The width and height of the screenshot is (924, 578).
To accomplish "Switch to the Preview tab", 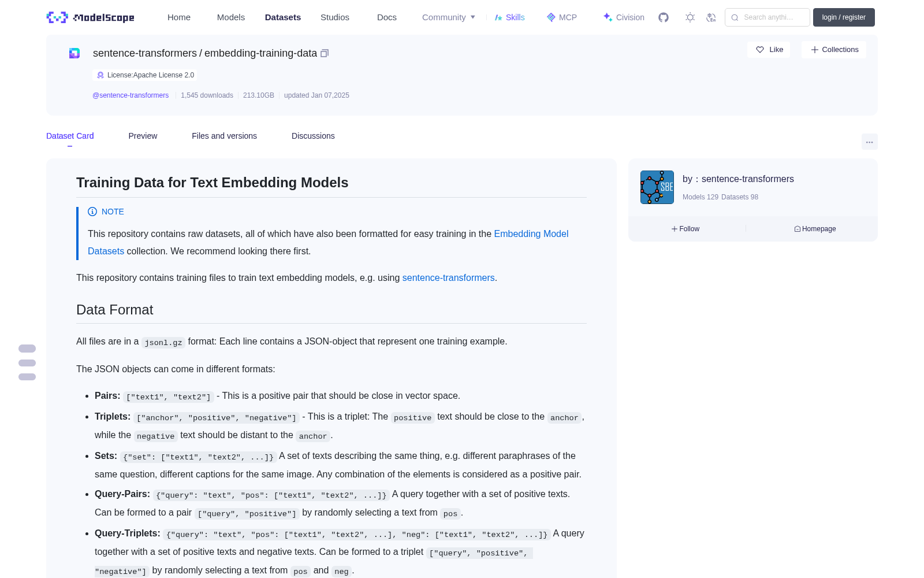I will pyautogui.click(x=143, y=136).
